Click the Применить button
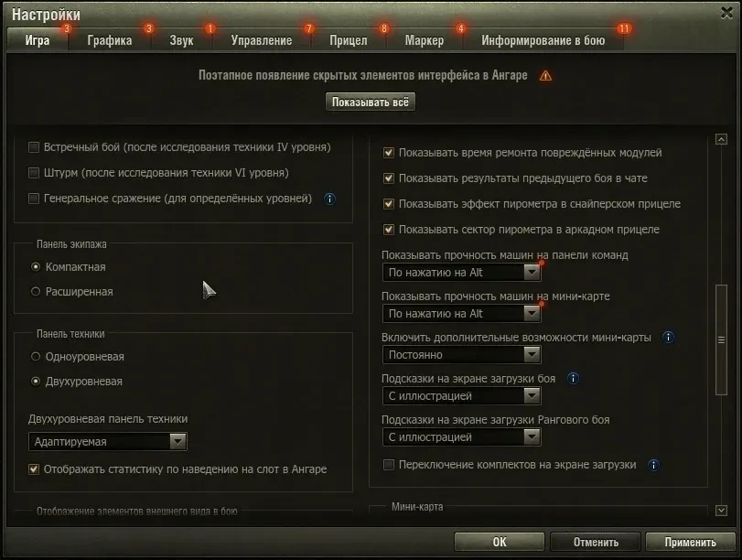Image resolution: width=742 pixels, height=560 pixels. [x=690, y=542]
